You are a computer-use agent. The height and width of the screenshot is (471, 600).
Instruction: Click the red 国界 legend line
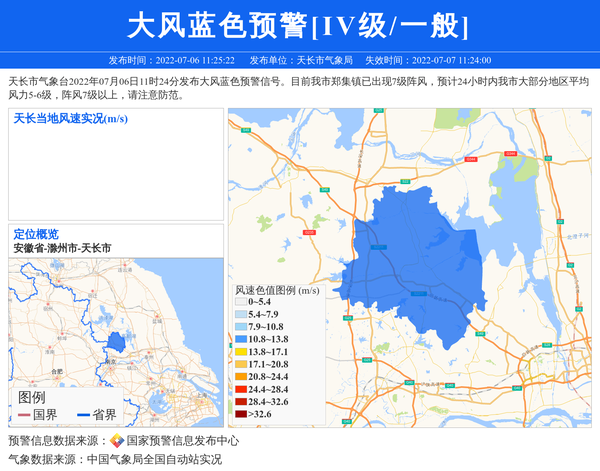click(25, 414)
